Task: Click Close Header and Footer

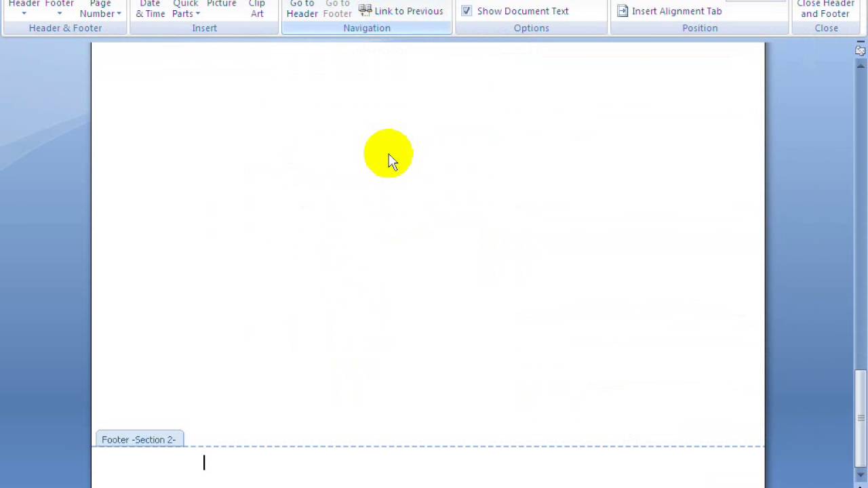Action: pyautogui.click(x=825, y=8)
